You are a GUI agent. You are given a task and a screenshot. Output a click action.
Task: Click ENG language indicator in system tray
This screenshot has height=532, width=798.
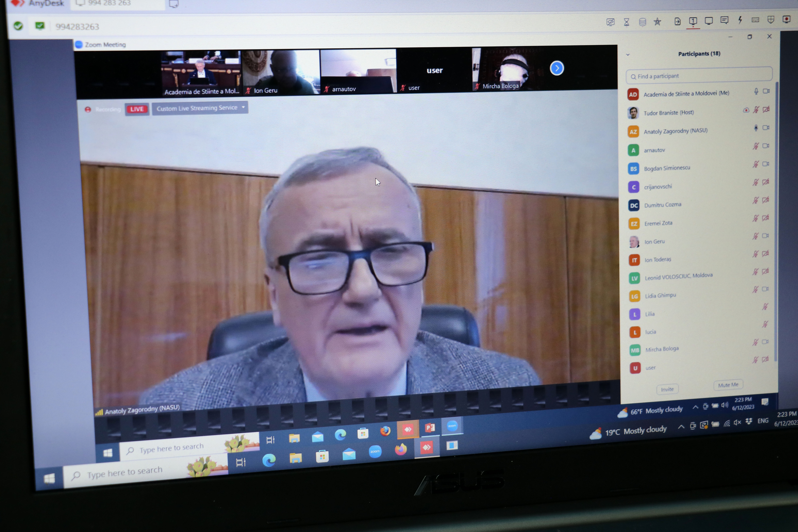click(x=763, y=421)
